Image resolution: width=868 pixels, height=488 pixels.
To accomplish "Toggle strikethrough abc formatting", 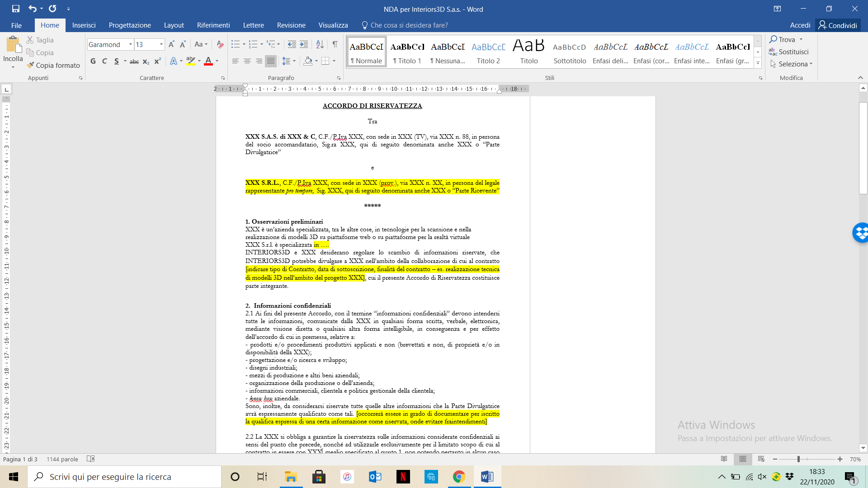I will click(x=134, y=61).
